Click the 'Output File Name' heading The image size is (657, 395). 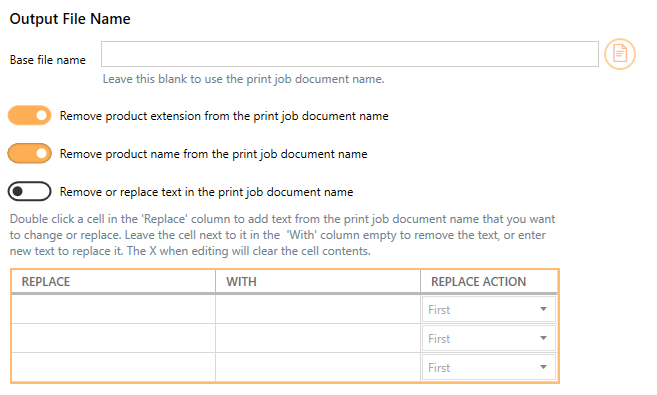70,19
